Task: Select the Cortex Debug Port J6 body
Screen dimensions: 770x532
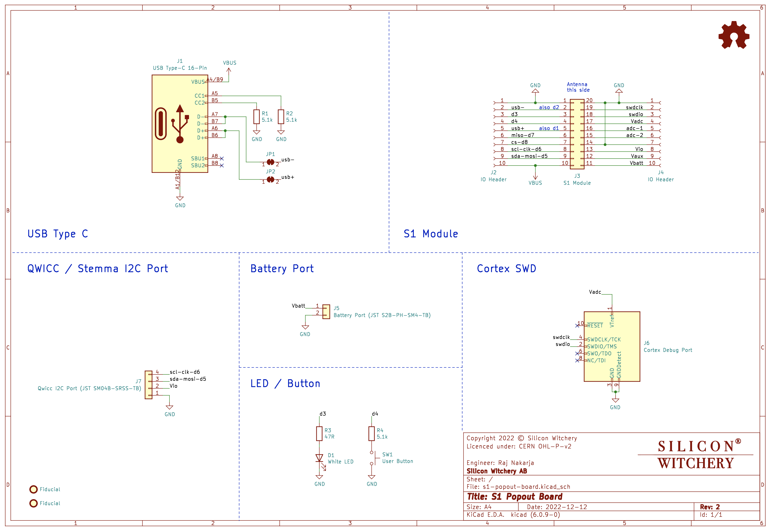Action: tap(612, 346)
